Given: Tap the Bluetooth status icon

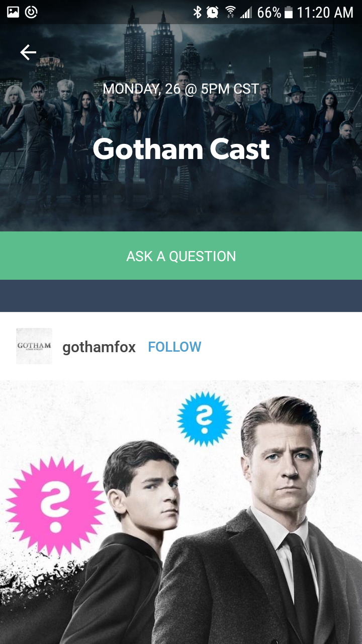Looking at the screenshot, I should click(x=198, y=12).
